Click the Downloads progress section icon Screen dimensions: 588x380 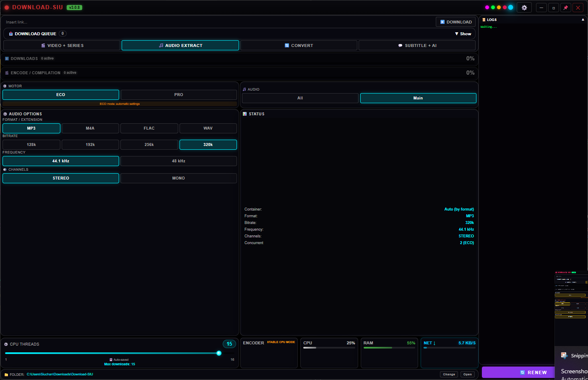point(7,59)
